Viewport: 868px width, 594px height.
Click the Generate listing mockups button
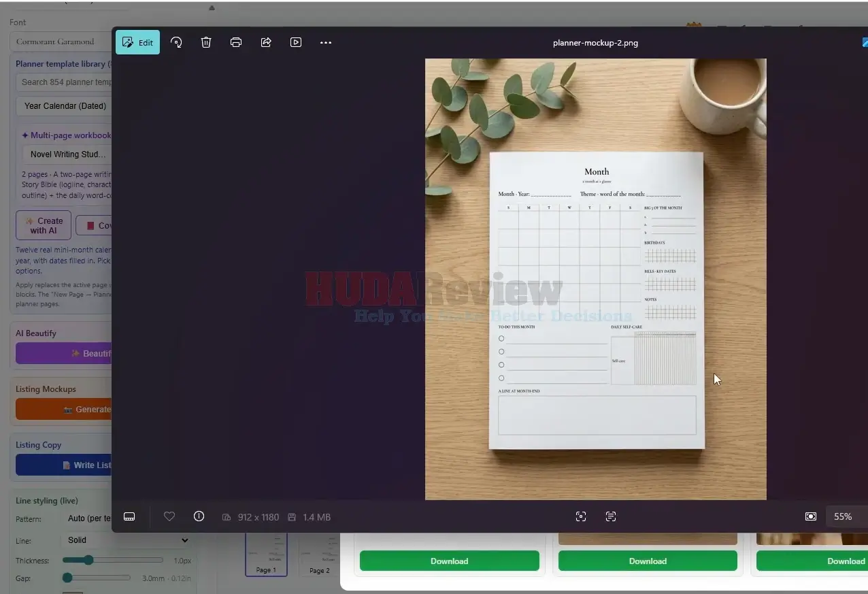(x=64, y=409)
